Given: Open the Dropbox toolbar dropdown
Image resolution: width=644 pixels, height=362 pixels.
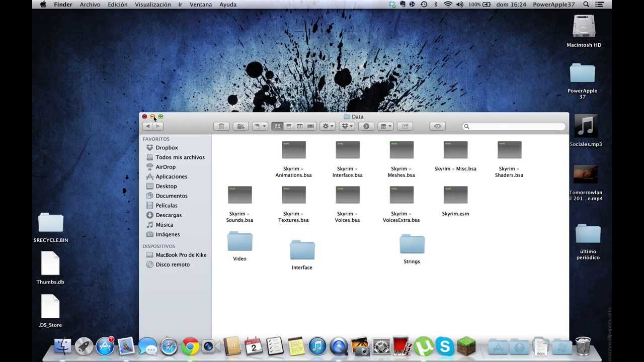Looking at the screenshot, I should click(x=347, y=126).
